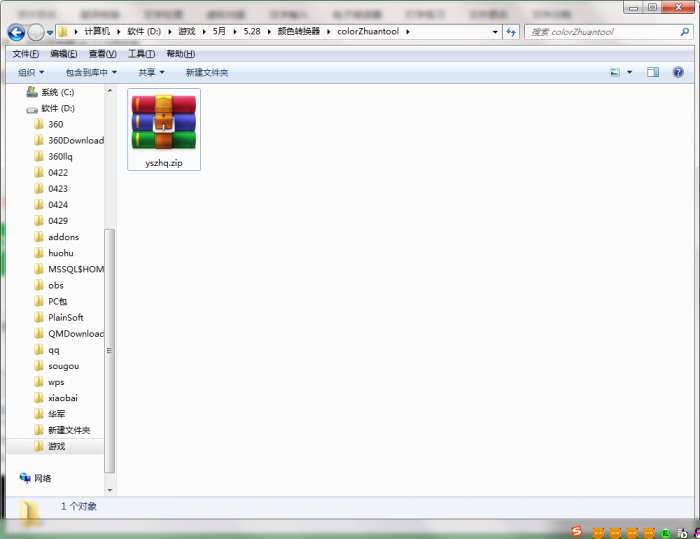Viewport: 700px width, 539px height.
Task: Click the folder icon in address bar
Action: tap(63, 32)
